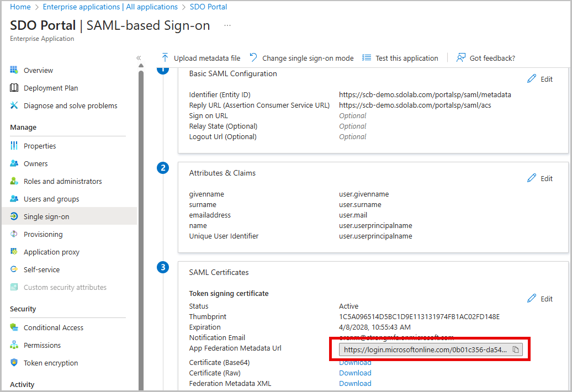Click the Conditional Access icon

[14, 327]
